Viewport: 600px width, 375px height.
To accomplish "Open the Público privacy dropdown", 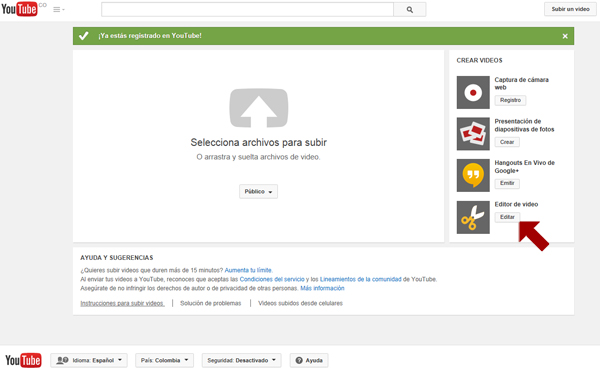I will (x=258, y=191).
